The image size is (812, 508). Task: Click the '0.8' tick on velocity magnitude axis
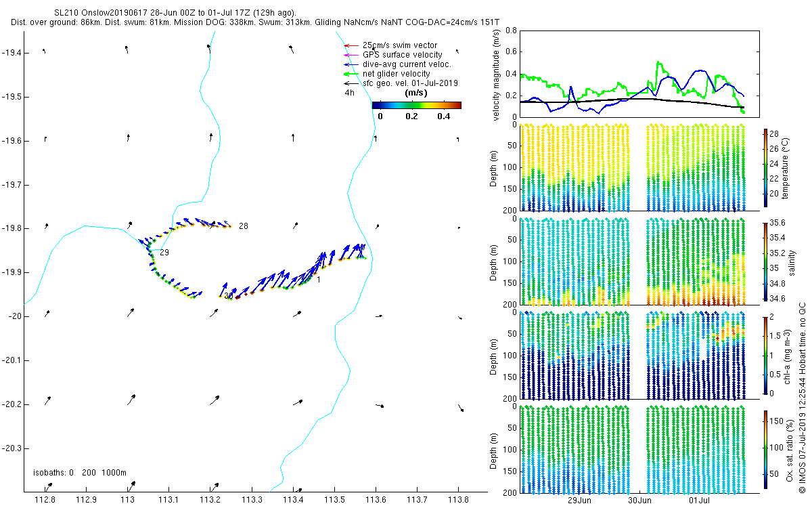click(x=511, y=30)
